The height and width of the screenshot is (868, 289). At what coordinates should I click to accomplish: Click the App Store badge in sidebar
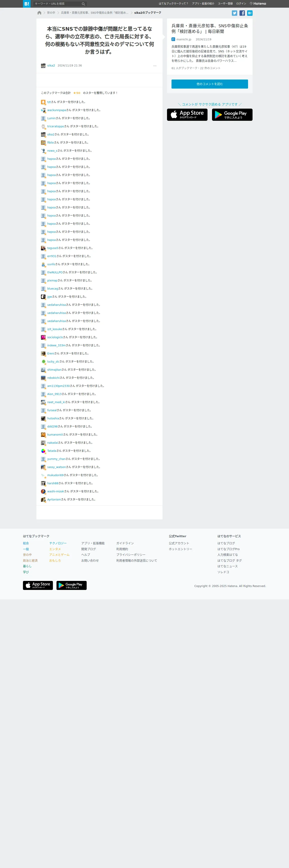click(187, 115)
